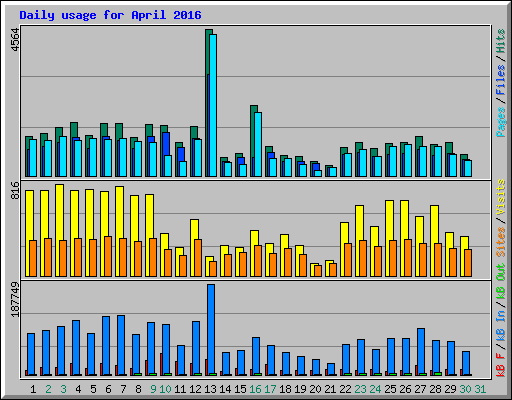Click day 2 on the date axis

tap(48, 389)
